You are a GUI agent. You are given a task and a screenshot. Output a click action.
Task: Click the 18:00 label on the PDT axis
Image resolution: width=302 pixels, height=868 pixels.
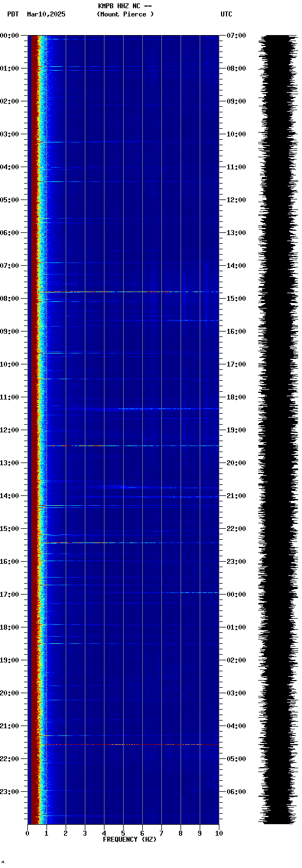pyautogui.click(x=9, y=627)
